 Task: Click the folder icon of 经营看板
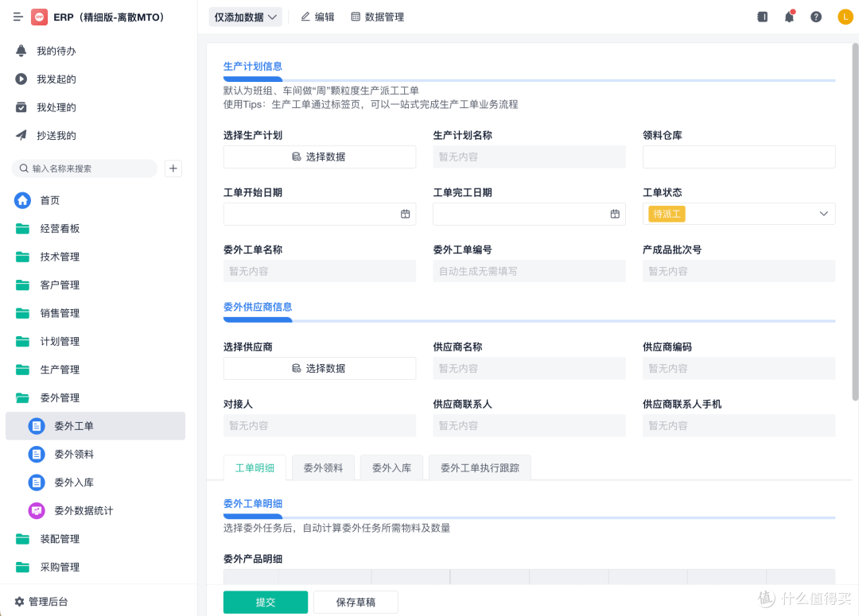tap(22, 228)
